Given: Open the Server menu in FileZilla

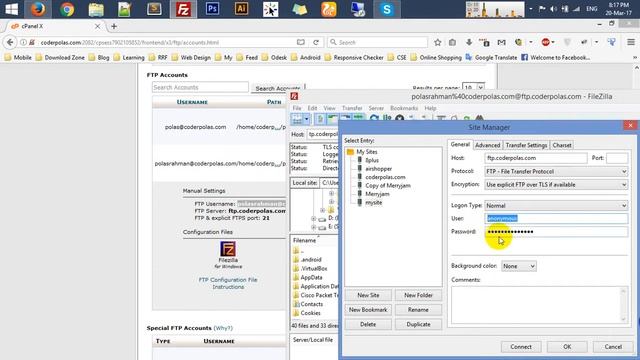Looking at the screenshot, I should 376,108.
